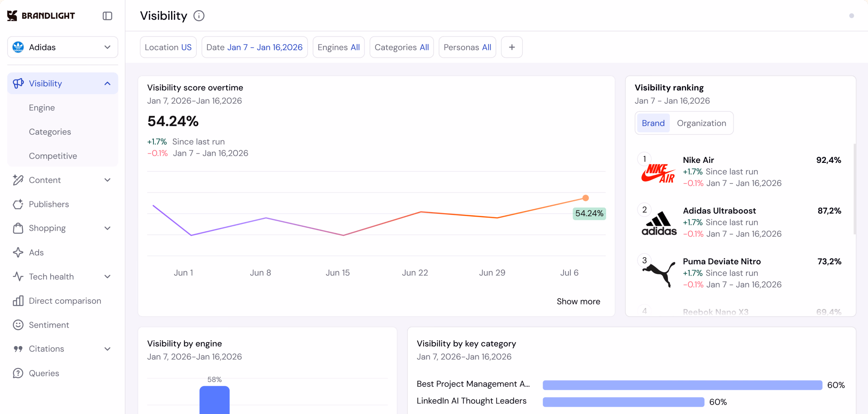The height and width of the screenshot is (414, 868).
Task: Click the Brandlight logo icon
Action: coord(12,16)
